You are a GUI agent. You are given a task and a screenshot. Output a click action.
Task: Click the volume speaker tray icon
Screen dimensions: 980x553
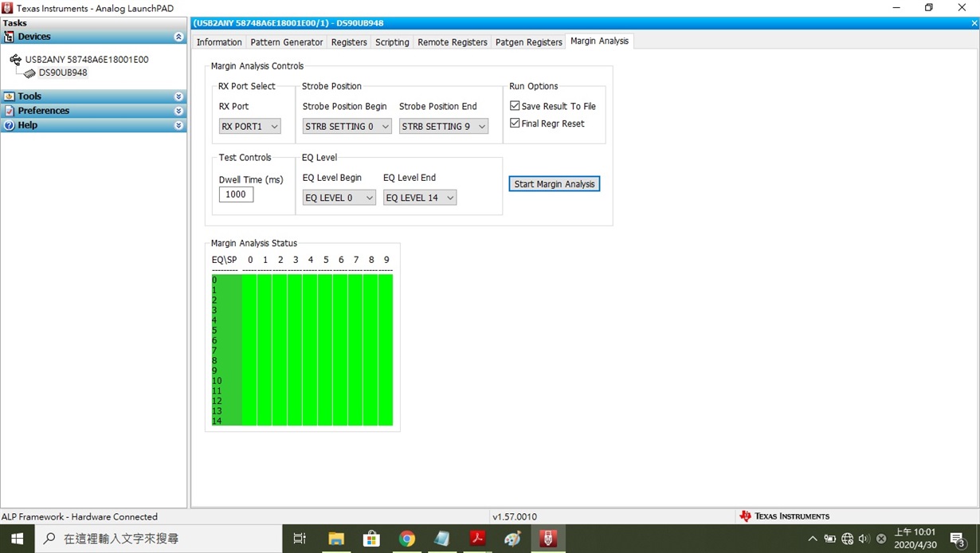tap(864, 539)
